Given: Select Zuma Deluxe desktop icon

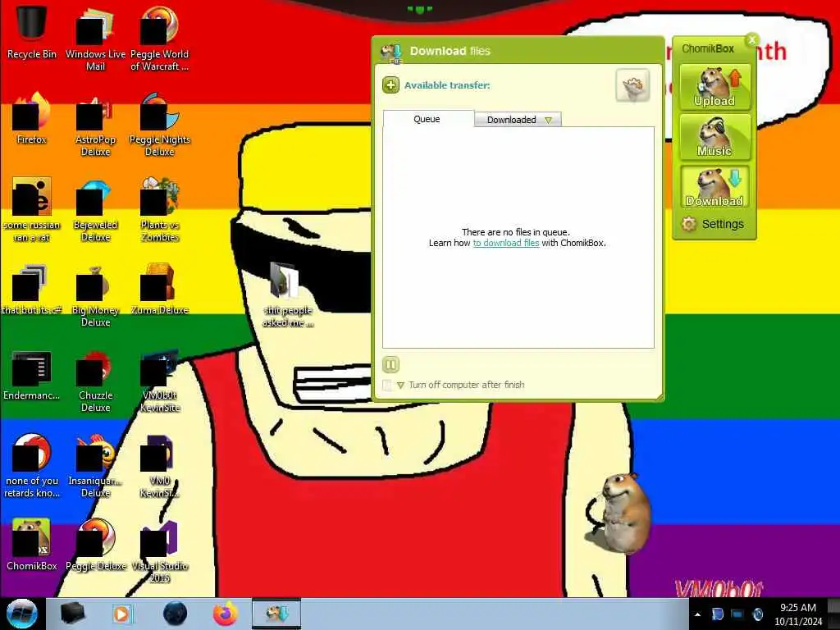Looking at the screenshot, I should pos(160,289).
